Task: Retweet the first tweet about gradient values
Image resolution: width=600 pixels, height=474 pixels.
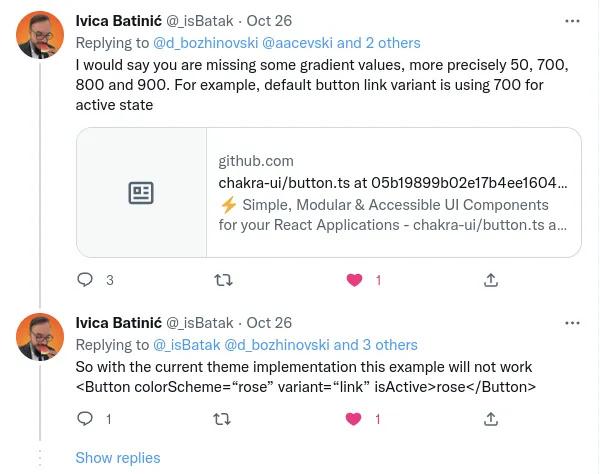Action: pos(224,280)
